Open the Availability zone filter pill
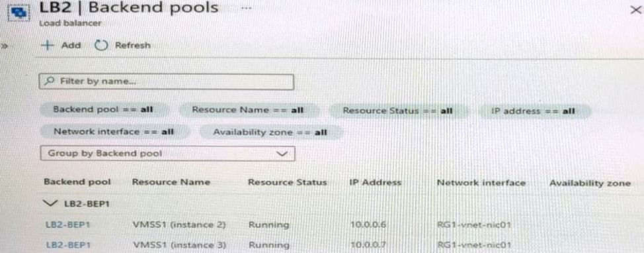 (x=270, y=132)
